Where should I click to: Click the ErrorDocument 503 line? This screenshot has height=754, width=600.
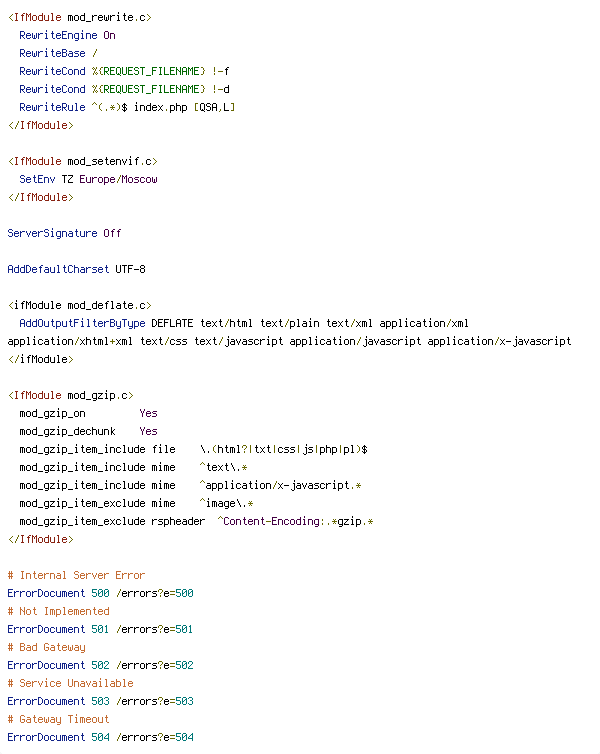(x=100, y=701)
